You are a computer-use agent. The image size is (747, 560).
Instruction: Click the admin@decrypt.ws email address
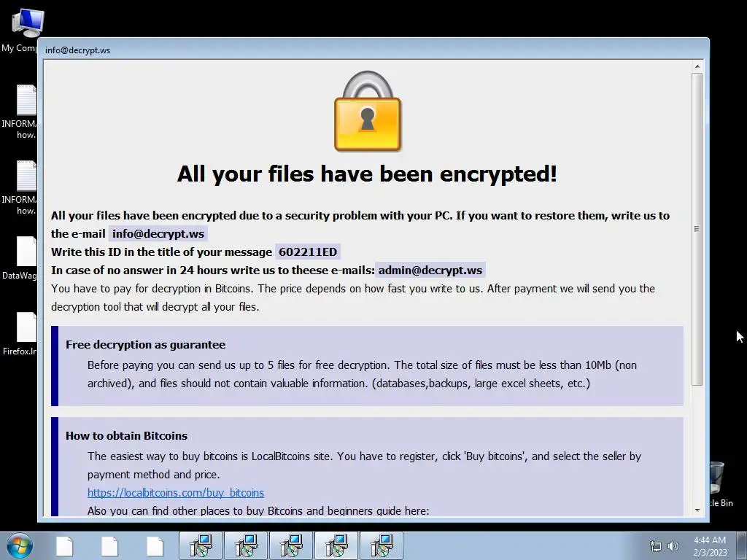[x=430, y=271]
